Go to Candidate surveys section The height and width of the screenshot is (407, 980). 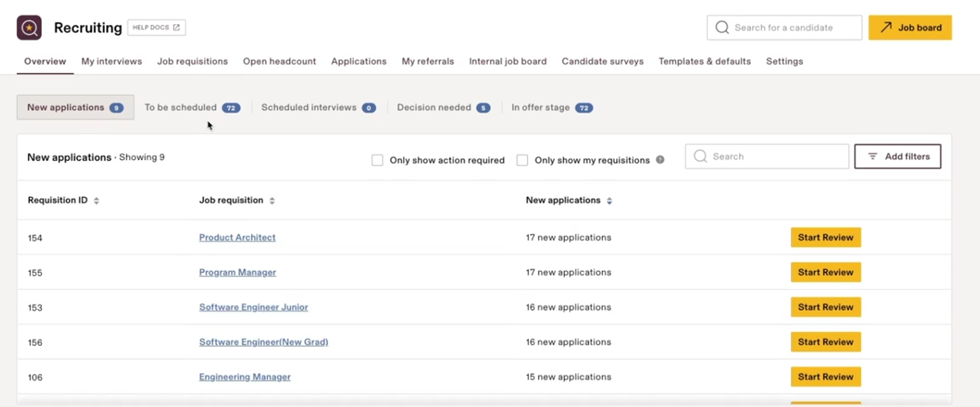[602, 62]
